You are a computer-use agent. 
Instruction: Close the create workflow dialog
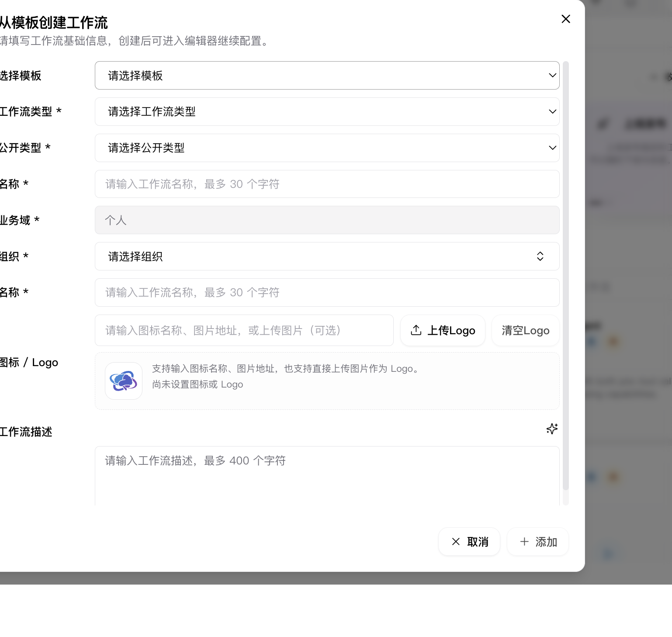coord(566,19)
